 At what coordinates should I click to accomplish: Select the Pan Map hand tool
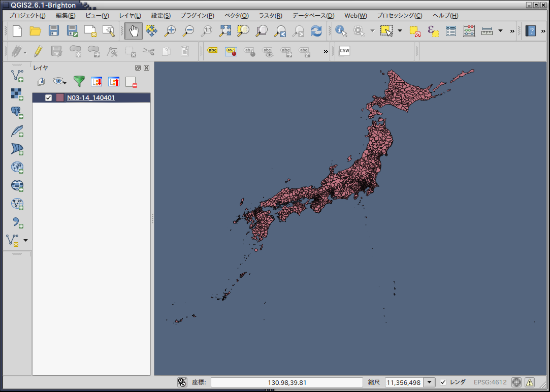134,31
